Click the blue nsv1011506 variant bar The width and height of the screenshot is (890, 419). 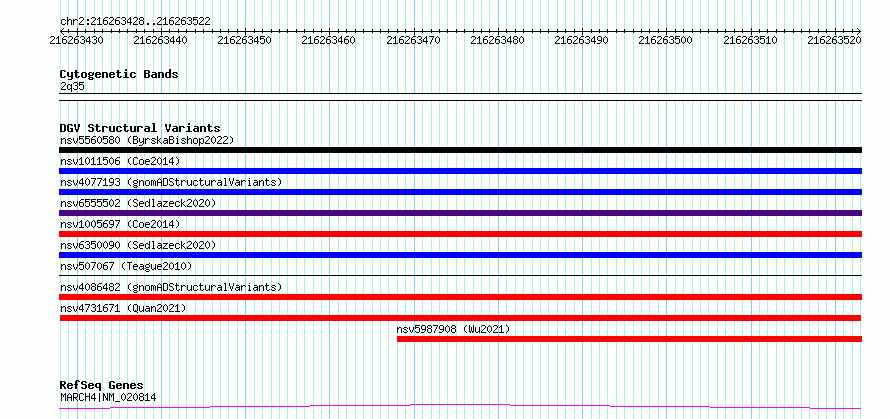point(460,171)
